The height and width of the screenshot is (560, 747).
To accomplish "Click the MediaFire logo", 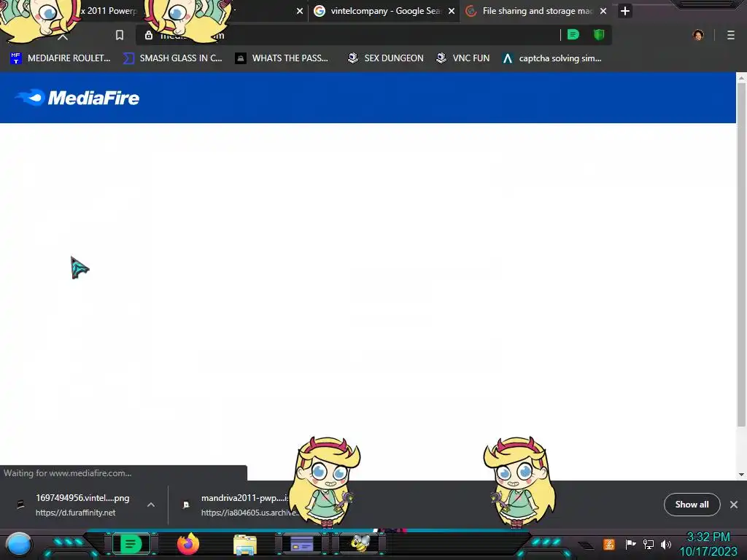I will 77,98.
